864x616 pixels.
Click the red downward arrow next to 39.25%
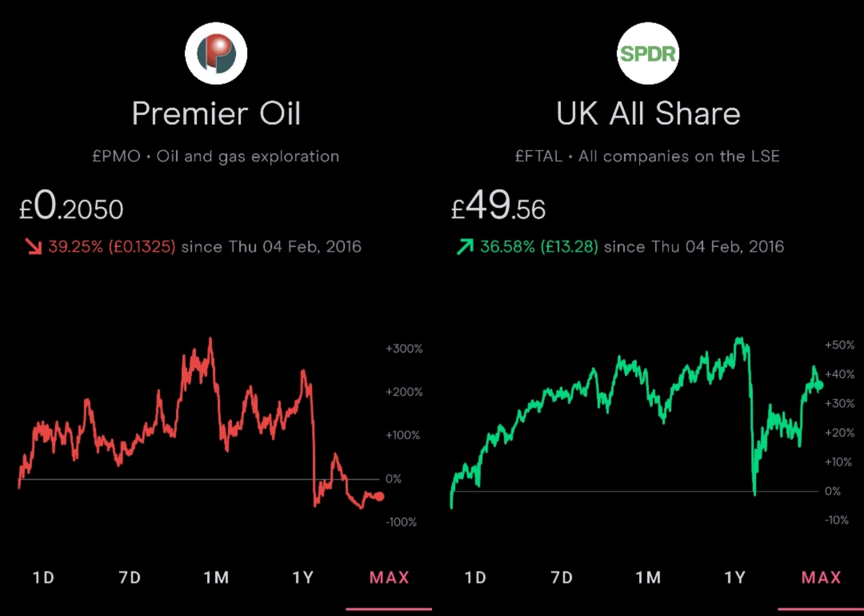[x=34, y=246]
